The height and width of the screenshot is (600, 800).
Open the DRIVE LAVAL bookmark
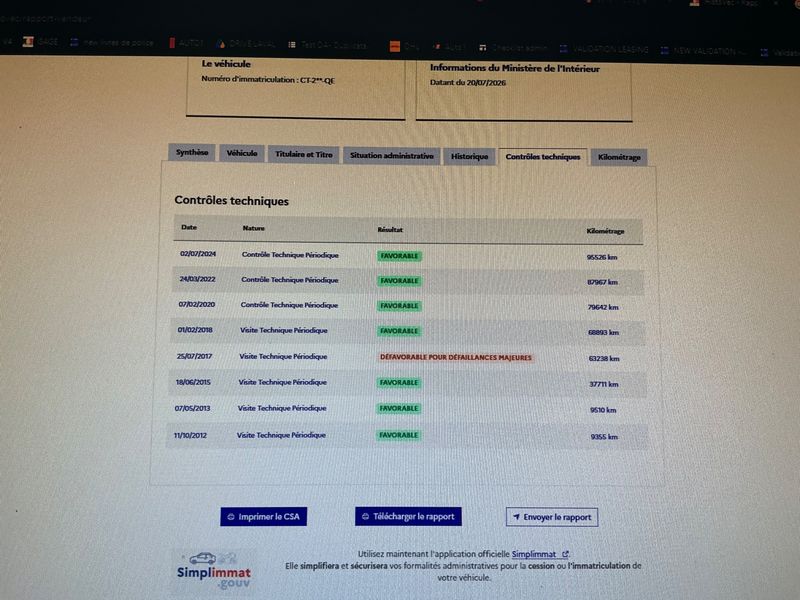246,44
